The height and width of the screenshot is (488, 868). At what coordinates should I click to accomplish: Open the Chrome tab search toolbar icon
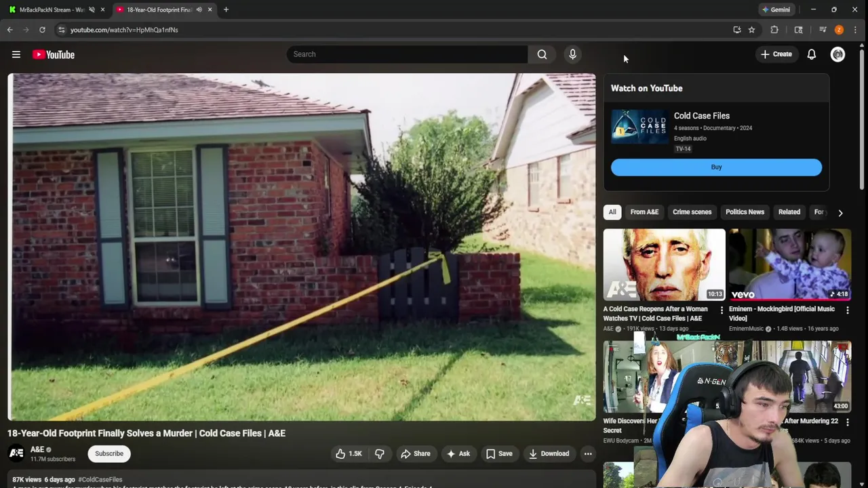799,30
